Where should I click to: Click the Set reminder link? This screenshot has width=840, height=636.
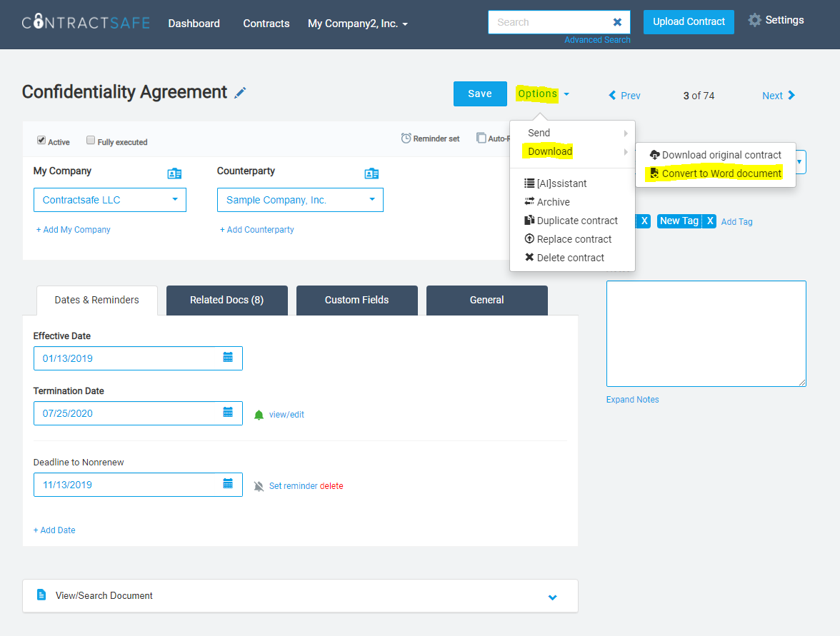pyautogui.click(x=293, y=486)
